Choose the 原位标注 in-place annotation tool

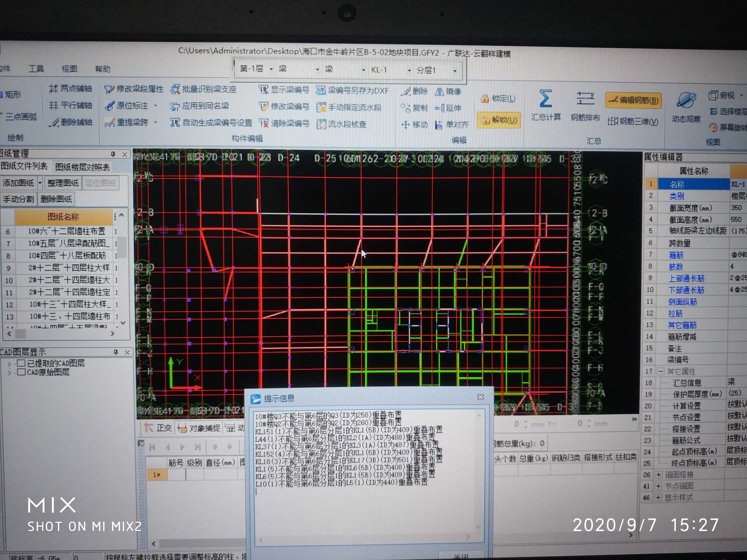point(126,106)
